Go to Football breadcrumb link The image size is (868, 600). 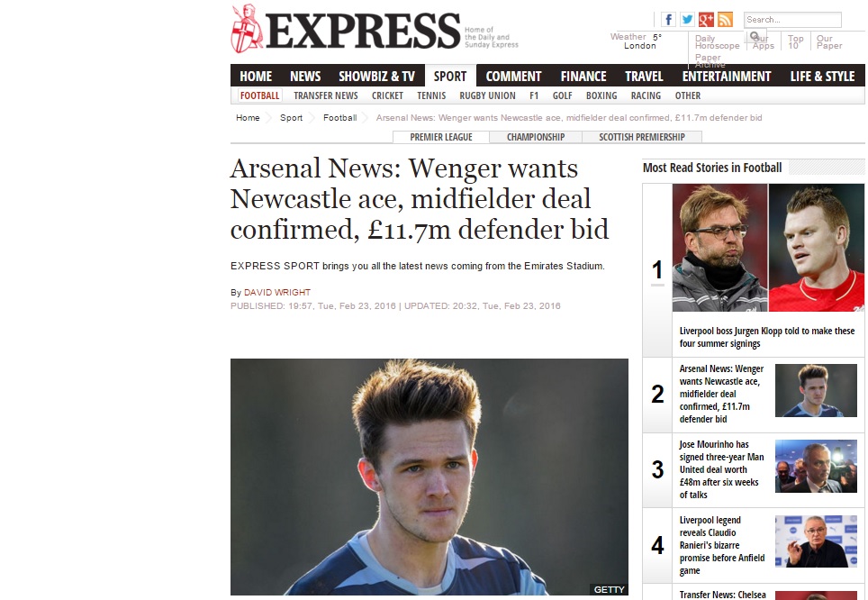(339, 117)
